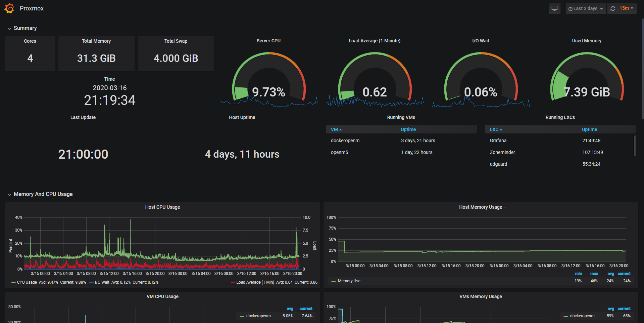
Task: Sort VM CPU Usage legend by current
Action: click(306, 309)
